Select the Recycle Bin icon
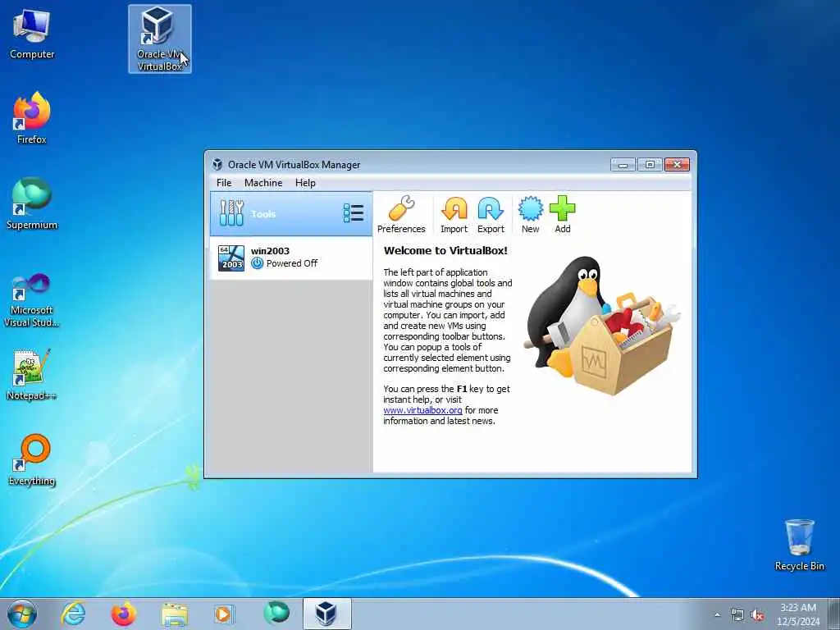Image resolution: width=840 pixels, height=630 pixels. point(800,545)
